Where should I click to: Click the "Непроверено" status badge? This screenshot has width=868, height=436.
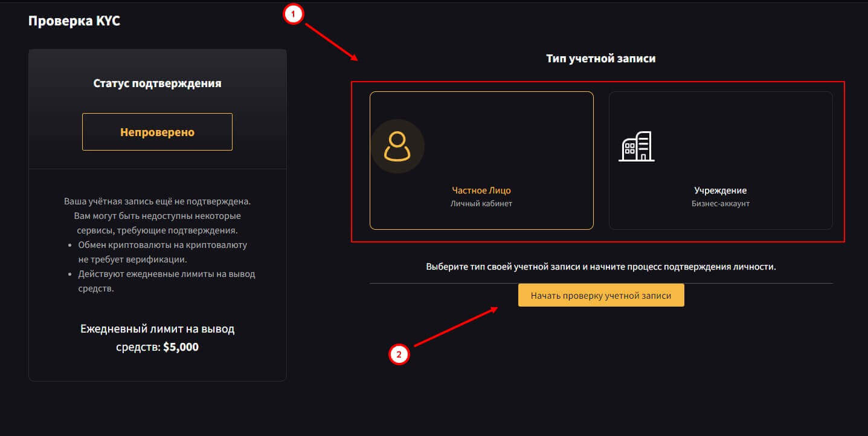[x=157, y=132]
